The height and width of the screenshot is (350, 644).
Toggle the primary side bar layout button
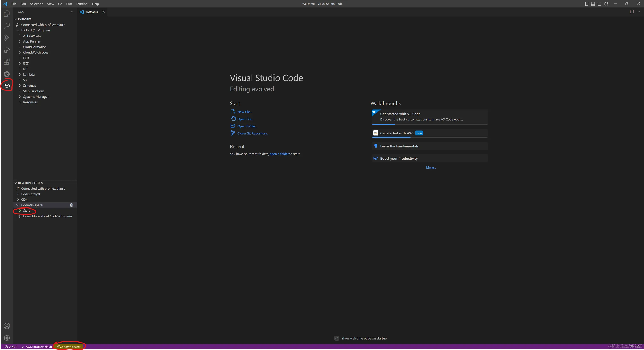click(586, 4)
